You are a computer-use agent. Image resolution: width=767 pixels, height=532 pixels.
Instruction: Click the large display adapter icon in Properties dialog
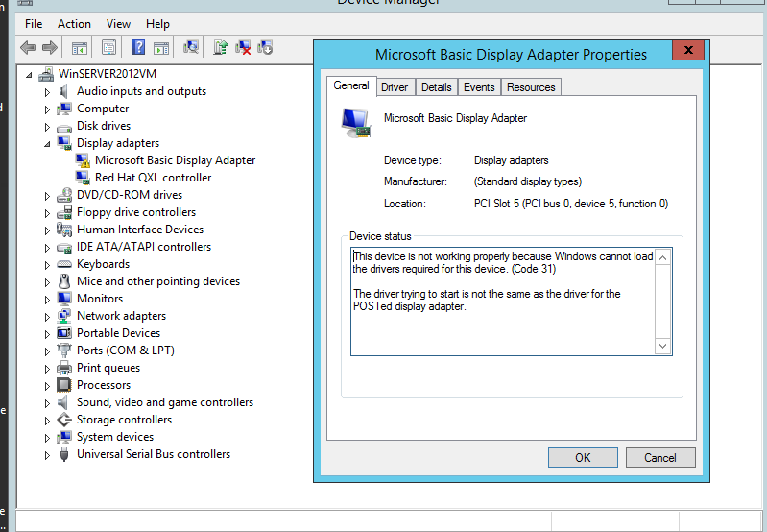coord(355,123)
